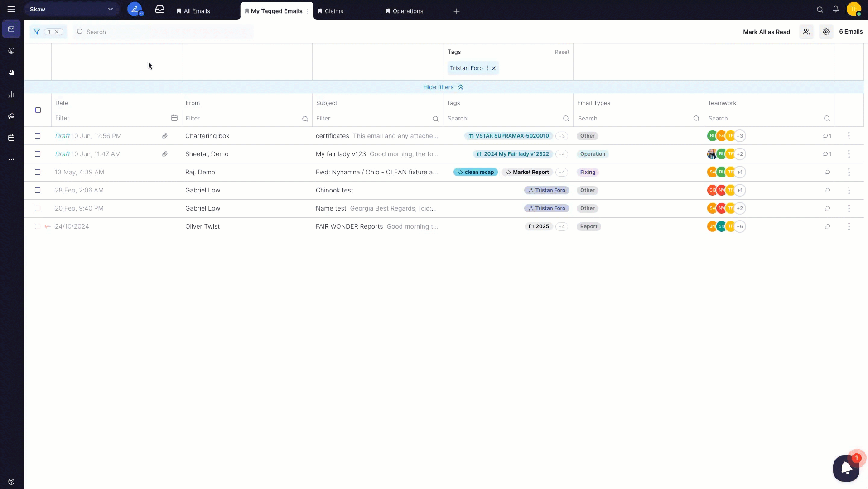Click the main Search input field
The height and width of the screenshot is (489, 868).
(x=163, y=32)
